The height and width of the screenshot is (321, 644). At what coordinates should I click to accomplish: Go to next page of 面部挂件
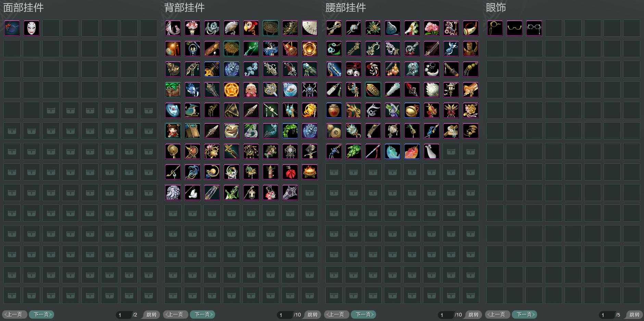(x=41, y=314)
